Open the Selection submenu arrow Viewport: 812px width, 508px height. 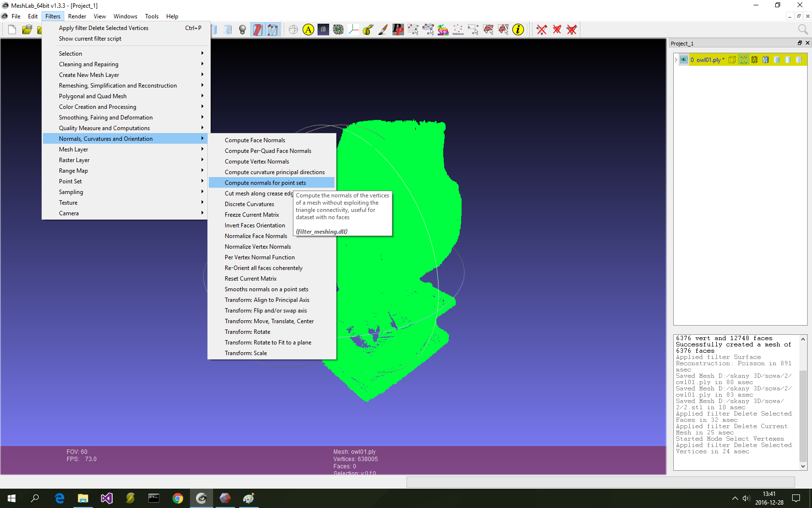[x=203, y=53]
